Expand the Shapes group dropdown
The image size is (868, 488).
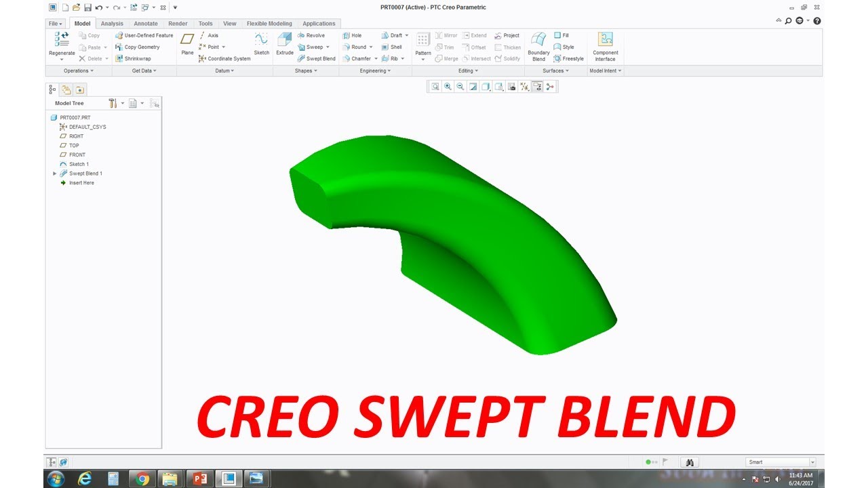(x=306, y=70)
